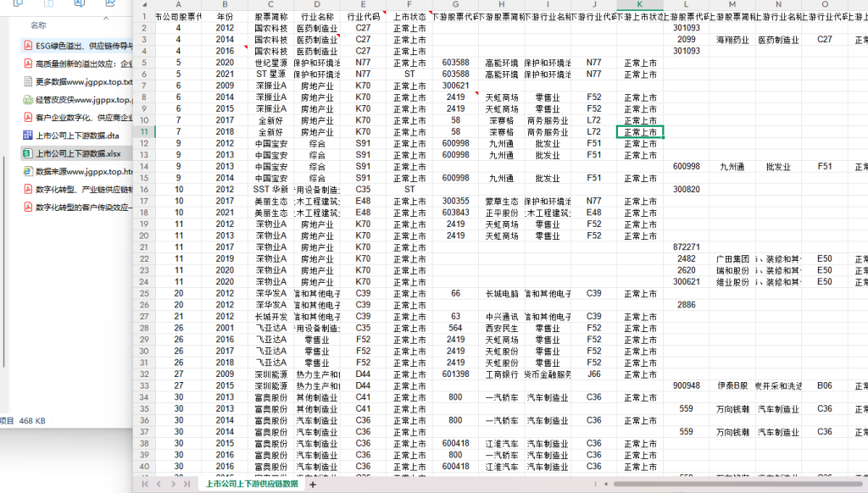Click cell 西安民生 in row 28

(502, 328)
